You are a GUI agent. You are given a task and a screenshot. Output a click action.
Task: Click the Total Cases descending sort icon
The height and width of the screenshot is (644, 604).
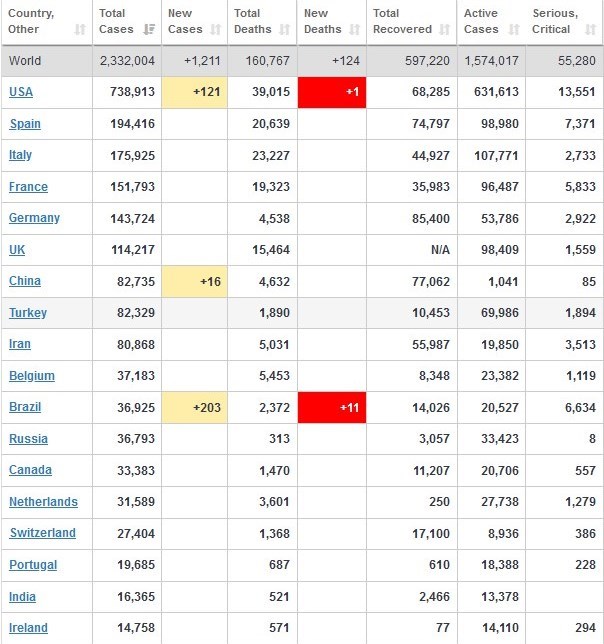(x=149, y=30)
